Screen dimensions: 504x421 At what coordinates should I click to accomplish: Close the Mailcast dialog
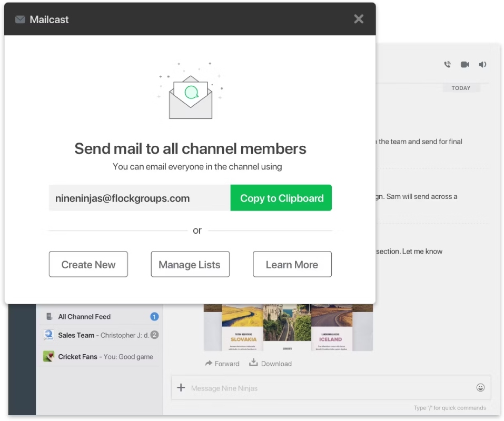coord(359,19)
